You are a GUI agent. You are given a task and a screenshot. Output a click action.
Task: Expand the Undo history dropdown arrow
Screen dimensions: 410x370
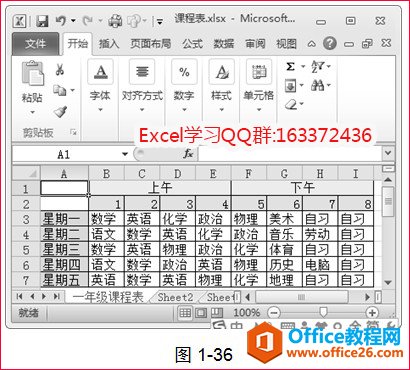pos(73,22)
